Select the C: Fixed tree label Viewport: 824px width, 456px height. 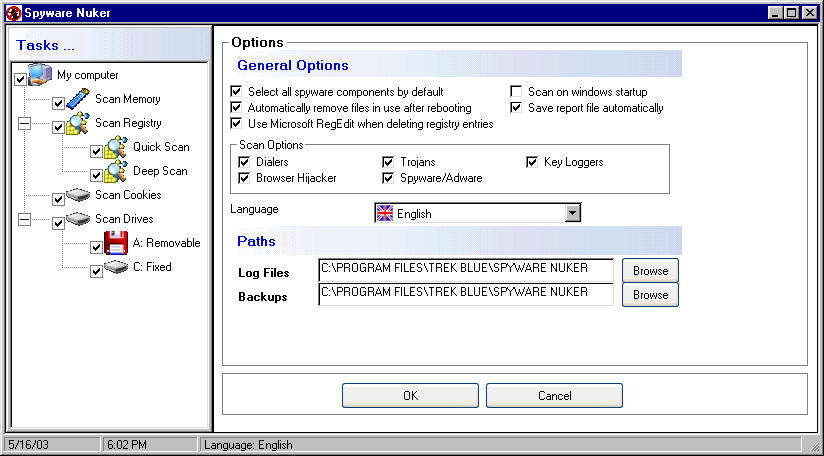coord(152,267)
